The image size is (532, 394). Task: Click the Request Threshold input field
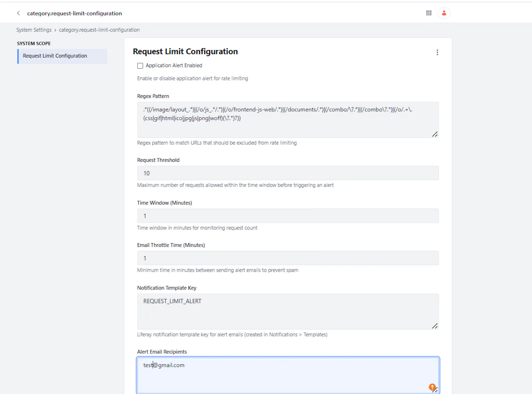288,173
